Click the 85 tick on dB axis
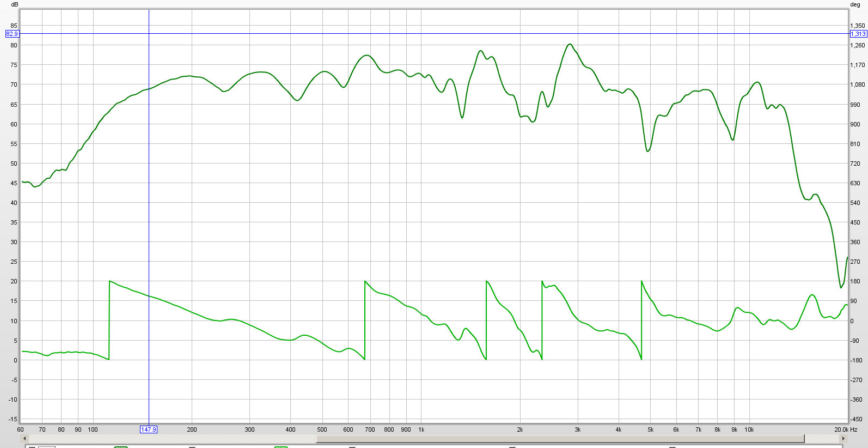868x448 pixels. pos(14,26)
